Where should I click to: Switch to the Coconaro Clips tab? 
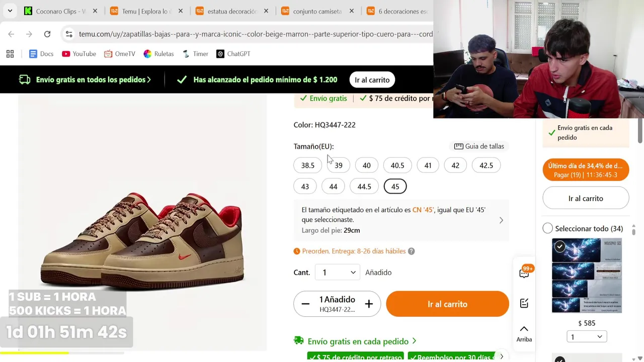click(x=56, y=11)
